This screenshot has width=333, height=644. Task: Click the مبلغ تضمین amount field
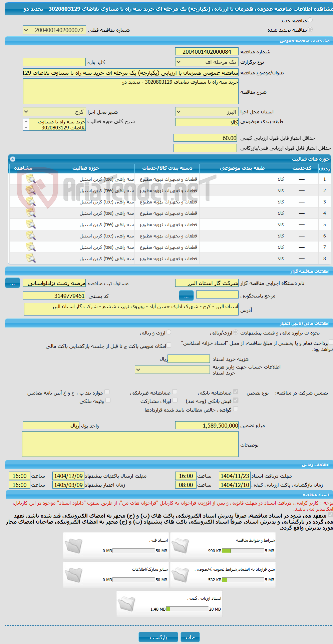tap(207, 425)
